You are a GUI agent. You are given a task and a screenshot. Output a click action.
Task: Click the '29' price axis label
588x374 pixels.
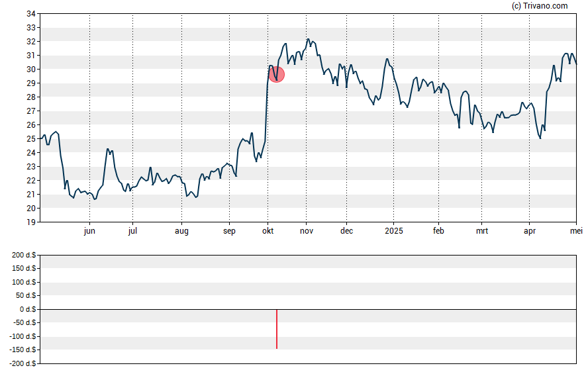click(30, 83)
